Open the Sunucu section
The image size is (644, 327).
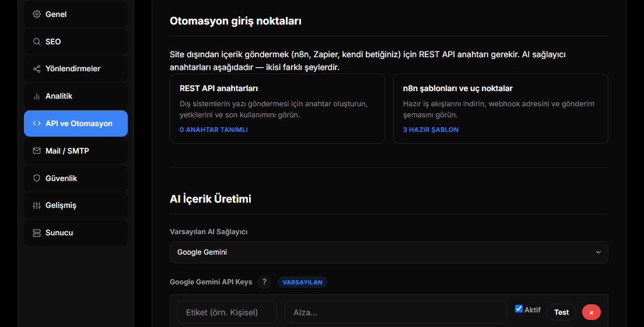coord(76,233)
